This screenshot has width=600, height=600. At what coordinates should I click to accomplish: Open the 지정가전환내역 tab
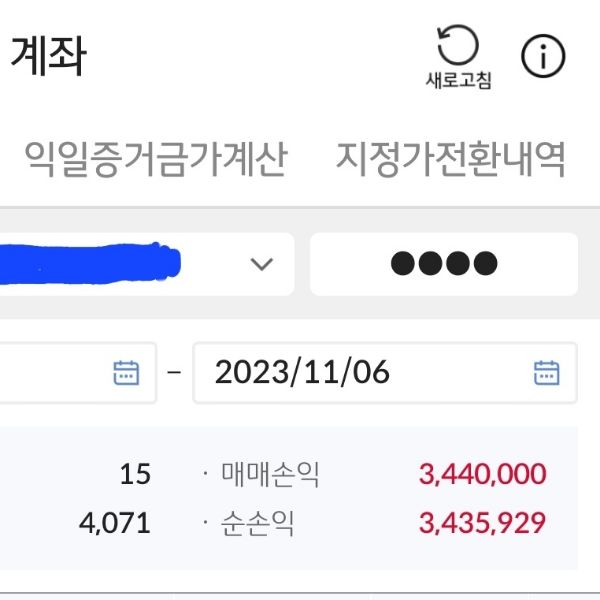point(451,157)
